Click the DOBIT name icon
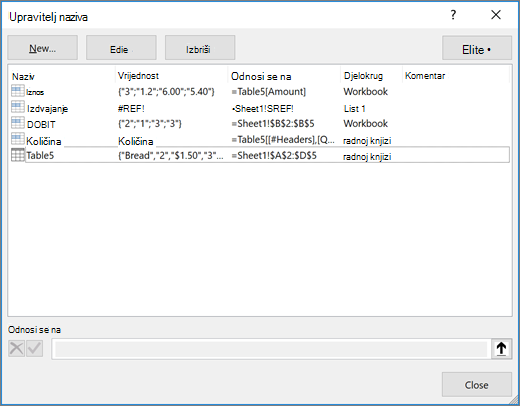 click(18, 123)
